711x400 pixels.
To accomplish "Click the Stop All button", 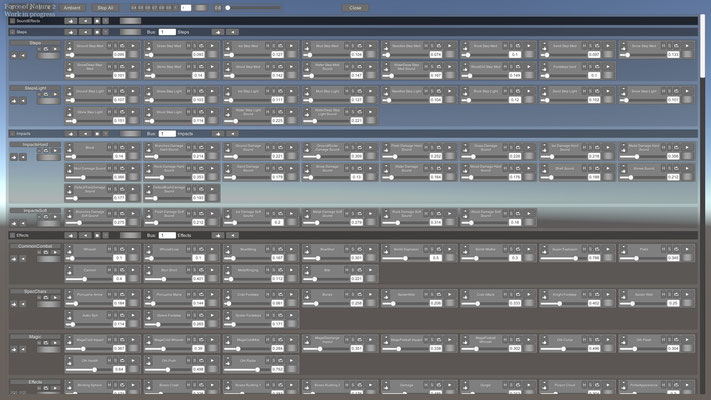I will coord(105,8).
